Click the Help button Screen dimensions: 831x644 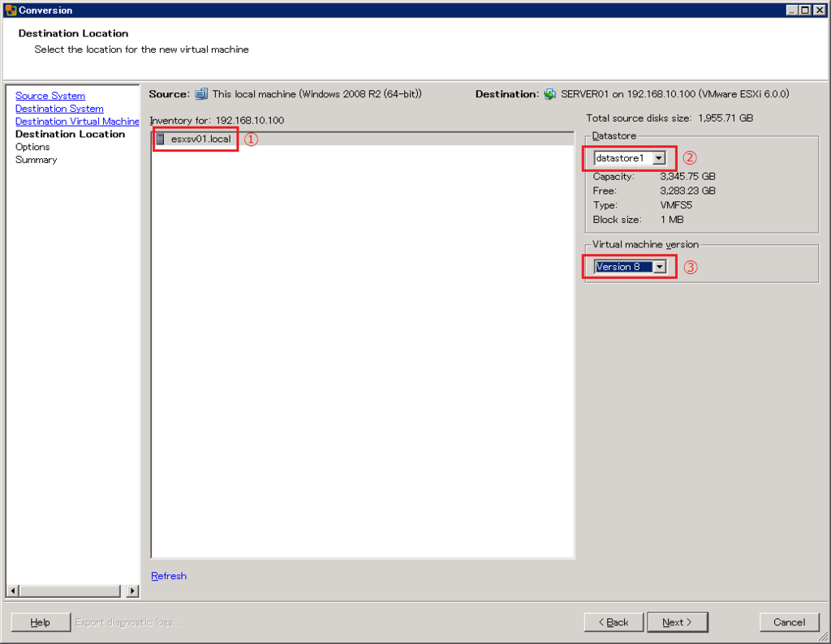pos(41,622)
